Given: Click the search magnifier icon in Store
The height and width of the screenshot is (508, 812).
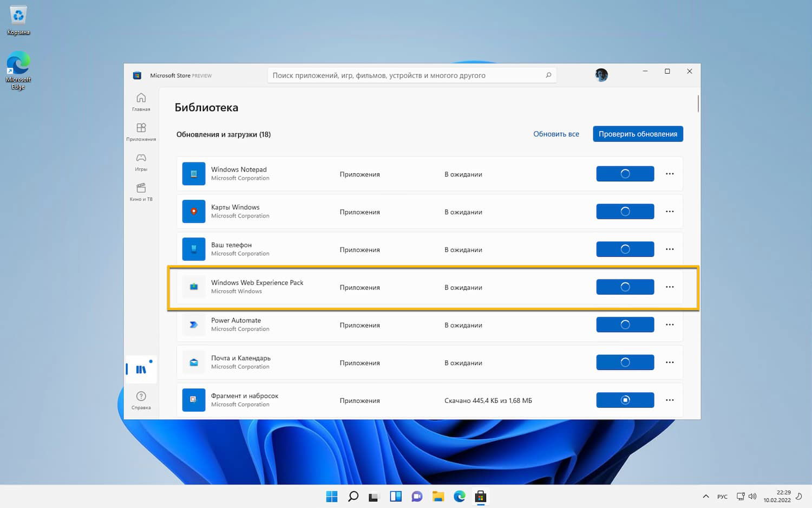Looking at the screenshot, I should (x=548, y=75).
